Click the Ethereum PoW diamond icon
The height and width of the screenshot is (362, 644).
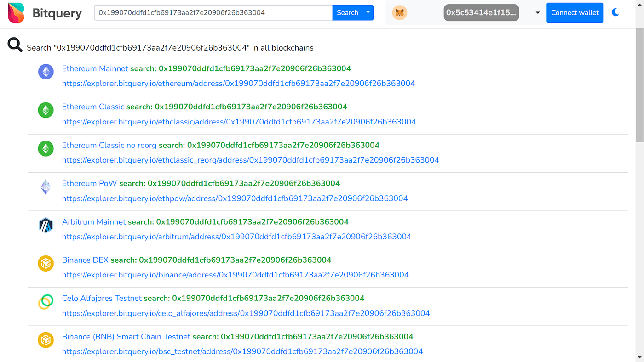46,187
